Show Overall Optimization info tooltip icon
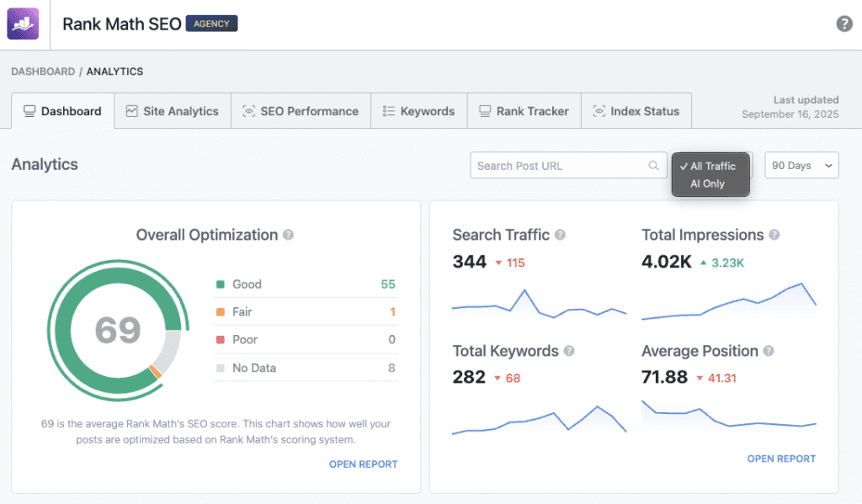The width and height of the screenshot is (862, 504). pyautogui.click(x=289, y=236)
